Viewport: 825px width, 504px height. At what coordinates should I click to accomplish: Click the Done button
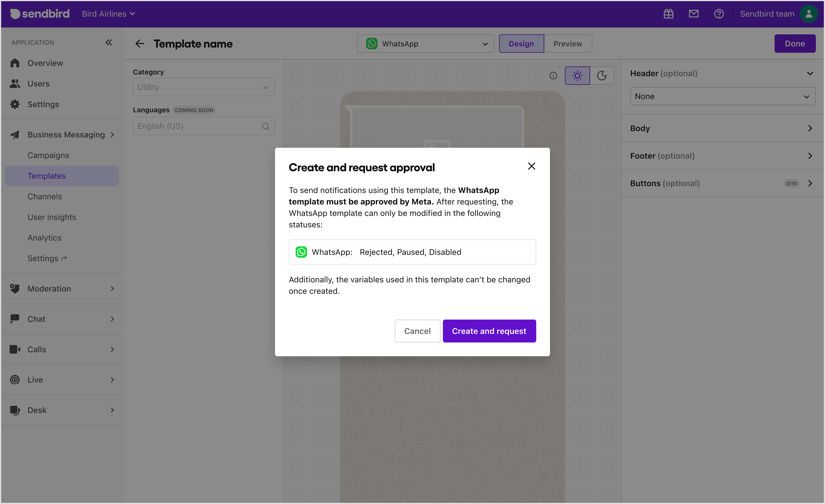pos(795,44)
